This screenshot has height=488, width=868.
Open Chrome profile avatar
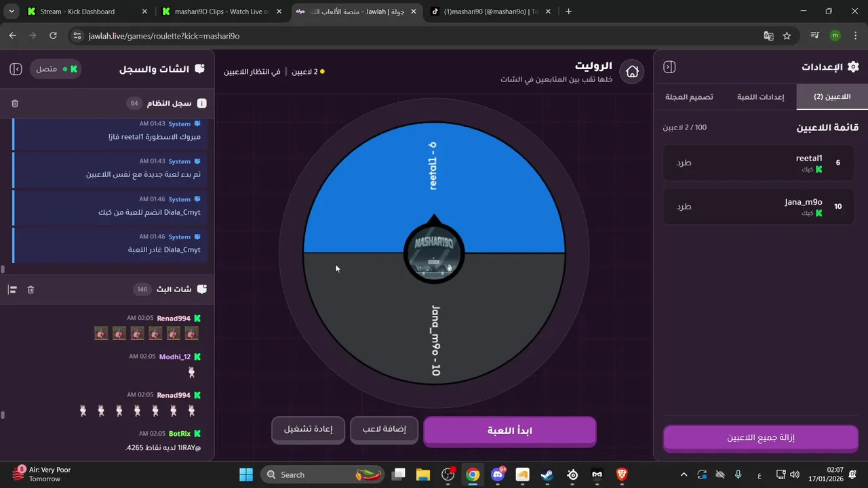pyautogui.click(x=835, y=36)
